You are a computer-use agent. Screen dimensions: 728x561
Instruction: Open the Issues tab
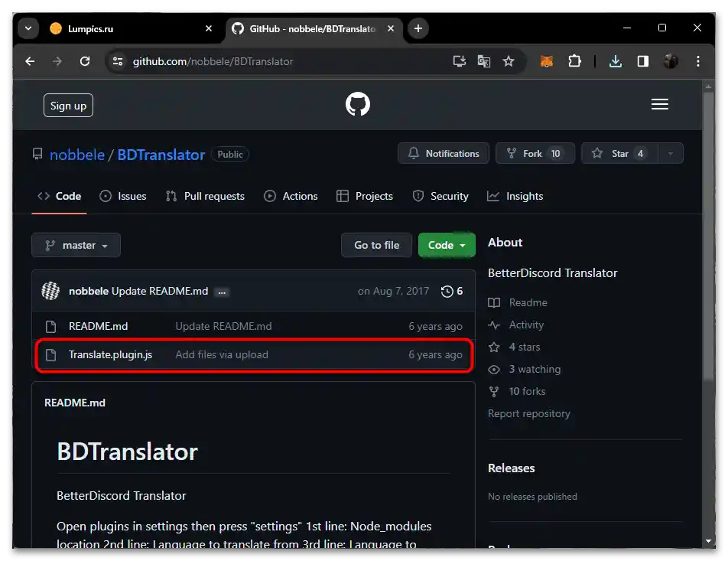click(123, 196)
